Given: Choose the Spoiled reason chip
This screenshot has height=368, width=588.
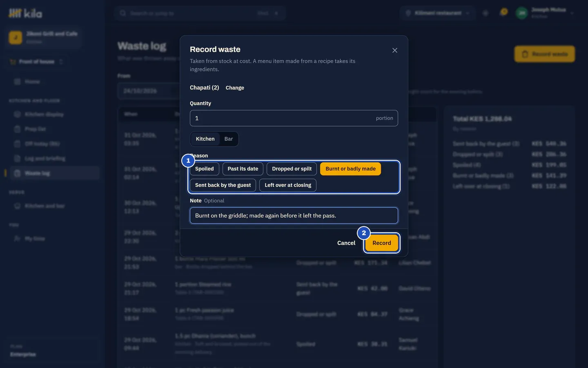Looking at the screenshot, I should click(204, 169).
